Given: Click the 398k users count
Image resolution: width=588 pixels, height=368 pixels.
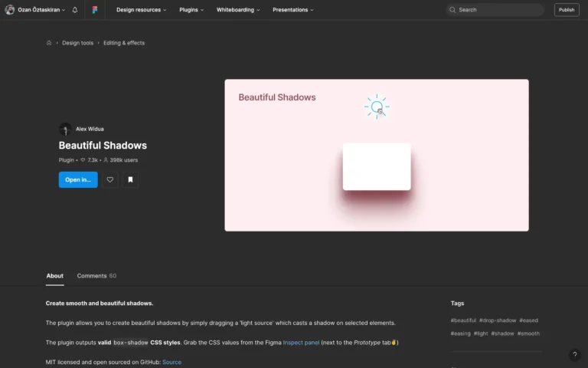Looking at the screenshot, I should 120,160.
